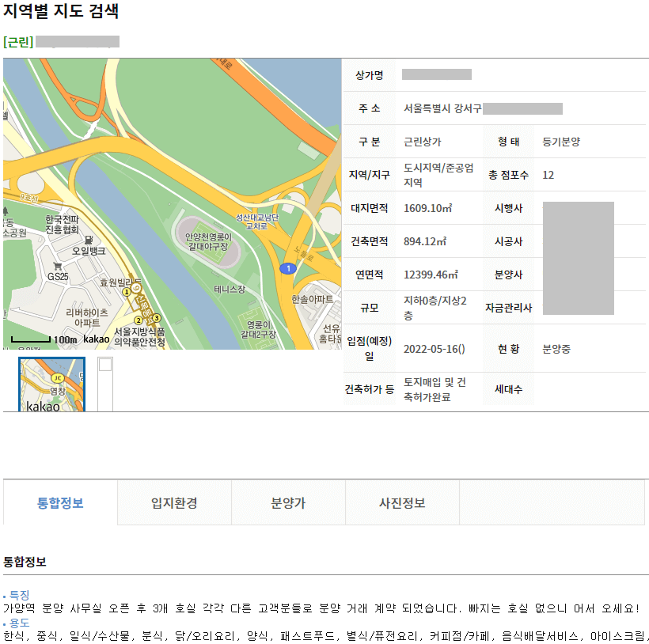The width and height of the screenshot is (649, 644).
Task: Select the small kakao map thumbnail
Action: click(x=51, y=382)
